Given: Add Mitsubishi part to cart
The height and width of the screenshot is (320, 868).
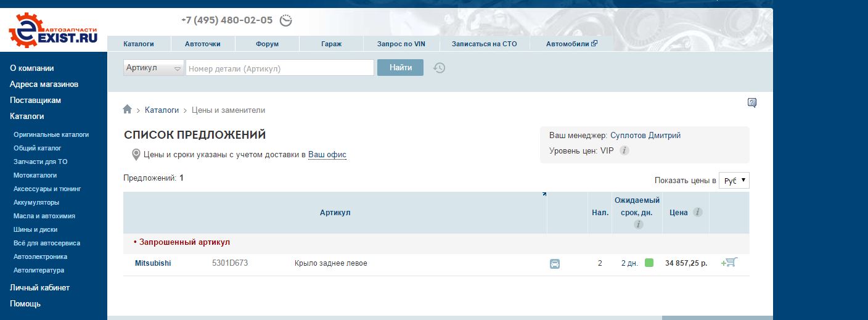Looking at the screenshot, I should pos(729,263).
